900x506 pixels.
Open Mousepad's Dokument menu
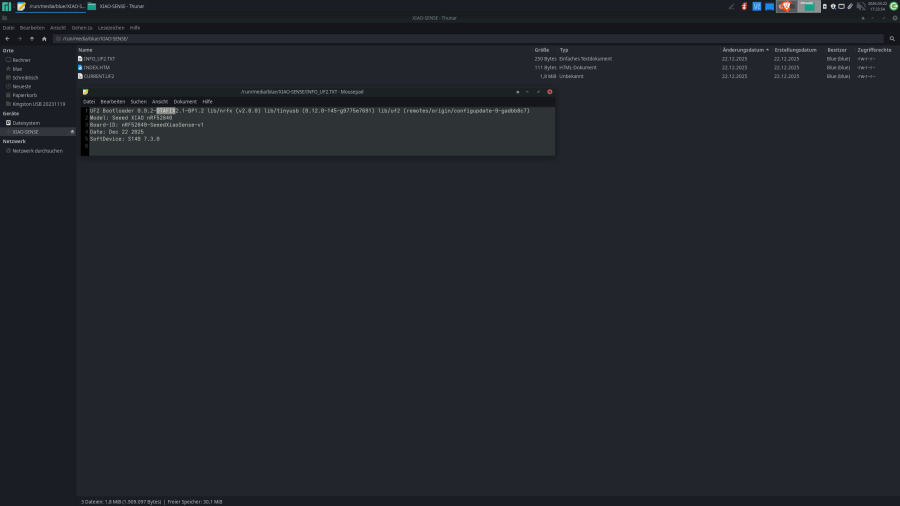click(185, 101)
